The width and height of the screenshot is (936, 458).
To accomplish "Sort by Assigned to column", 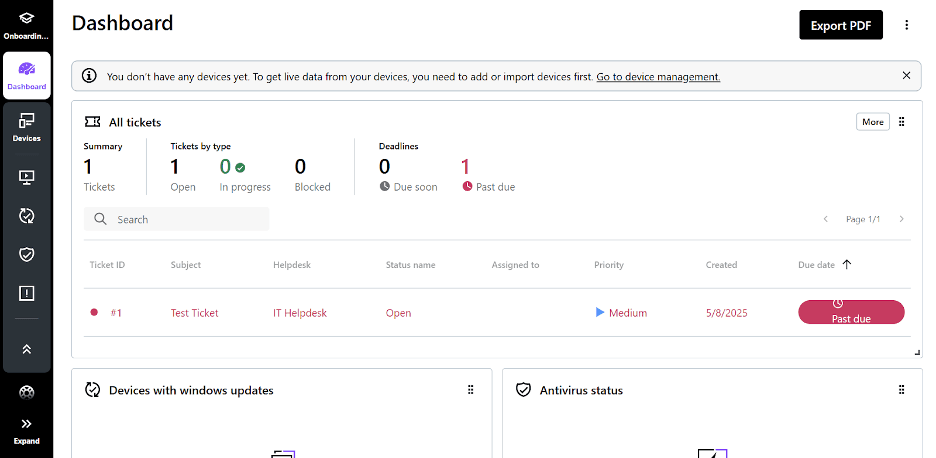I will (x=515, y=265).
